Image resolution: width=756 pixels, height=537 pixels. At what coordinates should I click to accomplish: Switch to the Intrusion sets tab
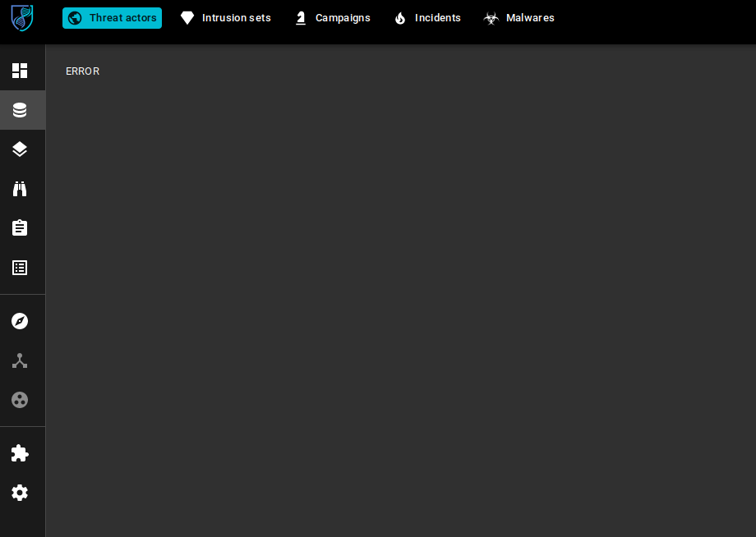tap(226, 18)
